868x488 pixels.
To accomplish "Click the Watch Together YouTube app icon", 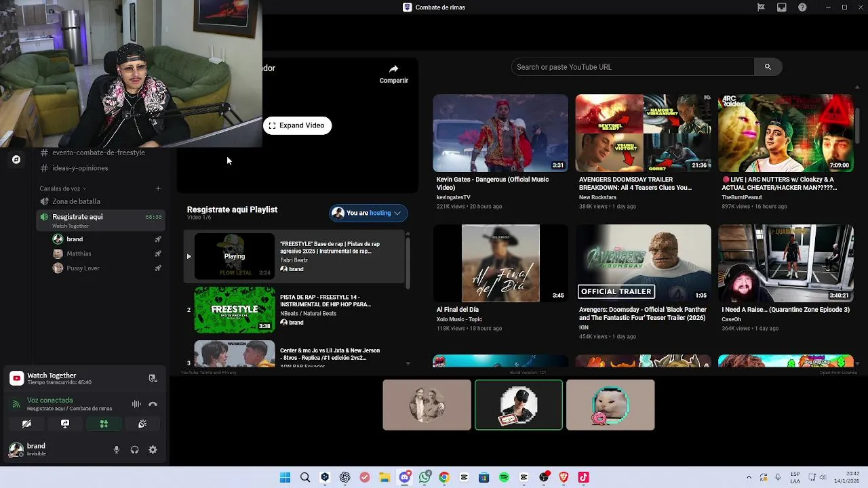I will coord(16,378).
